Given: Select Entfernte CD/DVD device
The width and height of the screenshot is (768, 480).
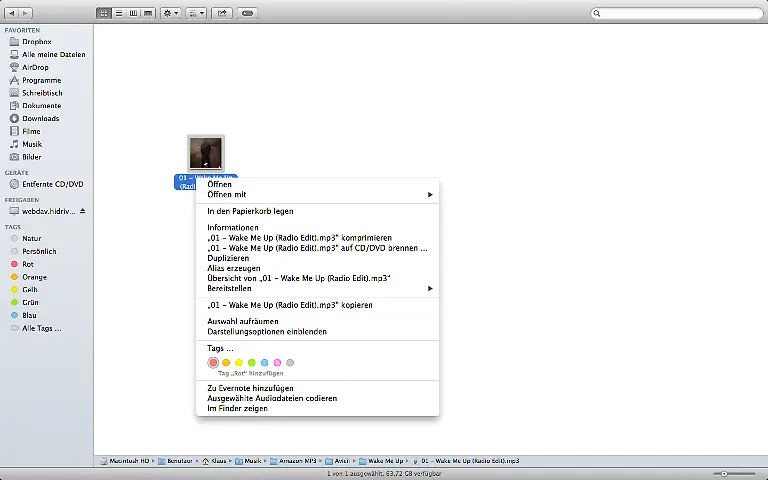Looking at the screenshot, I should coord(47,184).
